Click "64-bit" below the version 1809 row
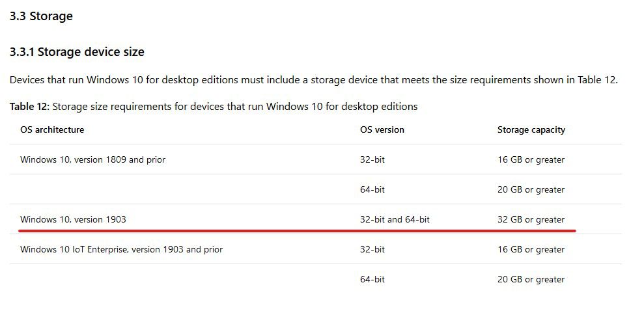Image resolution: width=644 pixels, height=311 pixels. tap(372, 189)
